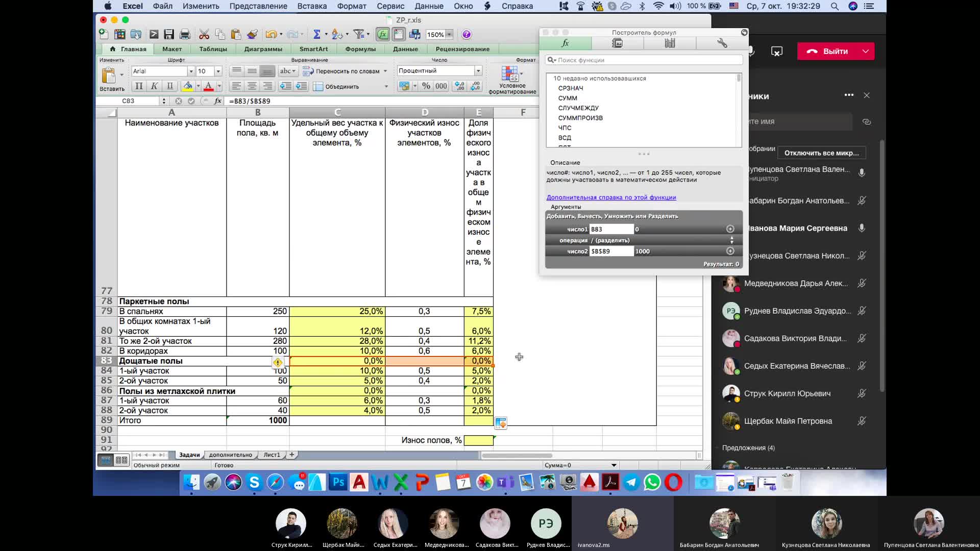Click the Cut scissors icon

coord(204,35)
